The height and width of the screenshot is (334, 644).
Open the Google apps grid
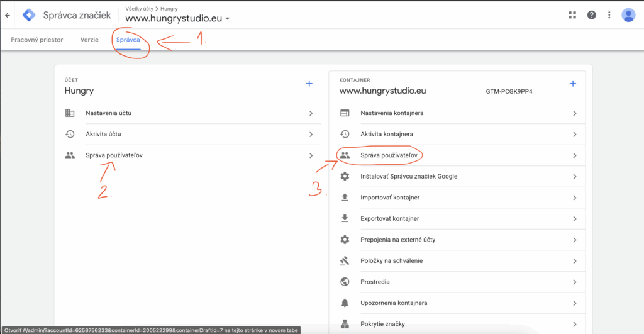click(x=572, y=15)
